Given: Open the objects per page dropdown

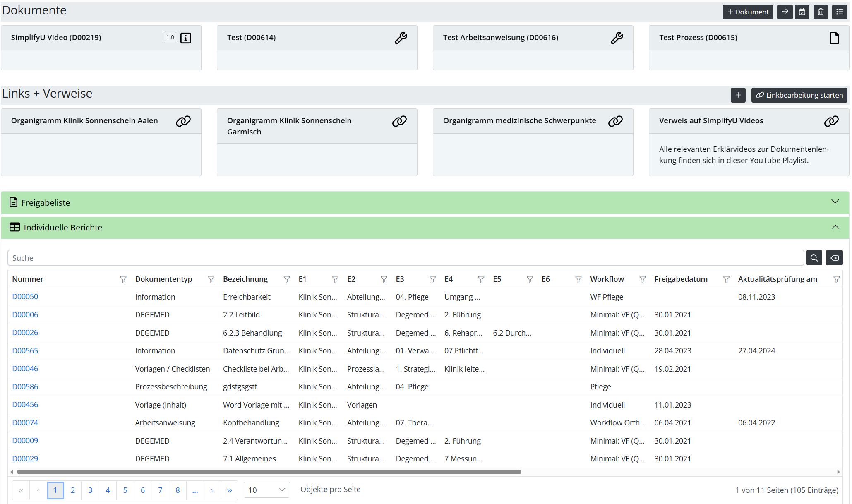Looking at the screenshot, I should tap(266, 490).
